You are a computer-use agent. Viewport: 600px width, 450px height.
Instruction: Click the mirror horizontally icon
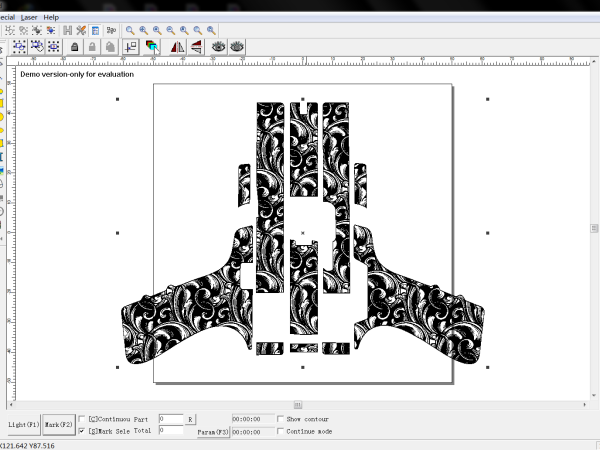(178, 47)
